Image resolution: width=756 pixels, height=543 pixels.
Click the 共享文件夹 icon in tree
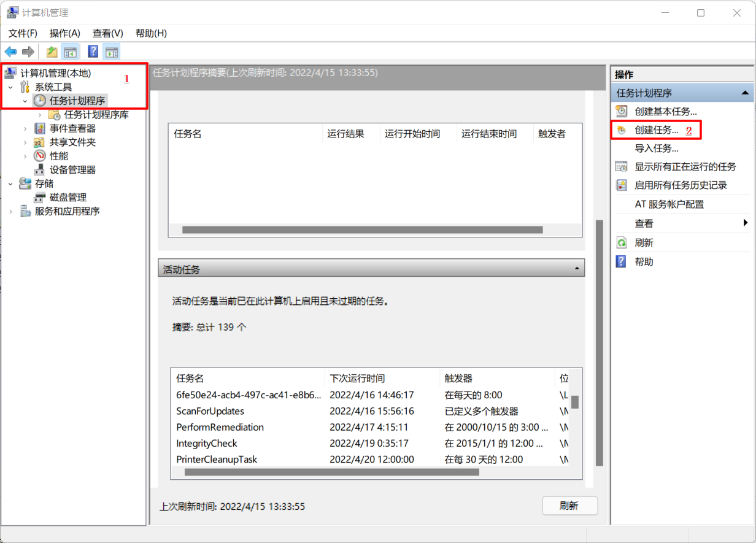click(x=39, y=142)
